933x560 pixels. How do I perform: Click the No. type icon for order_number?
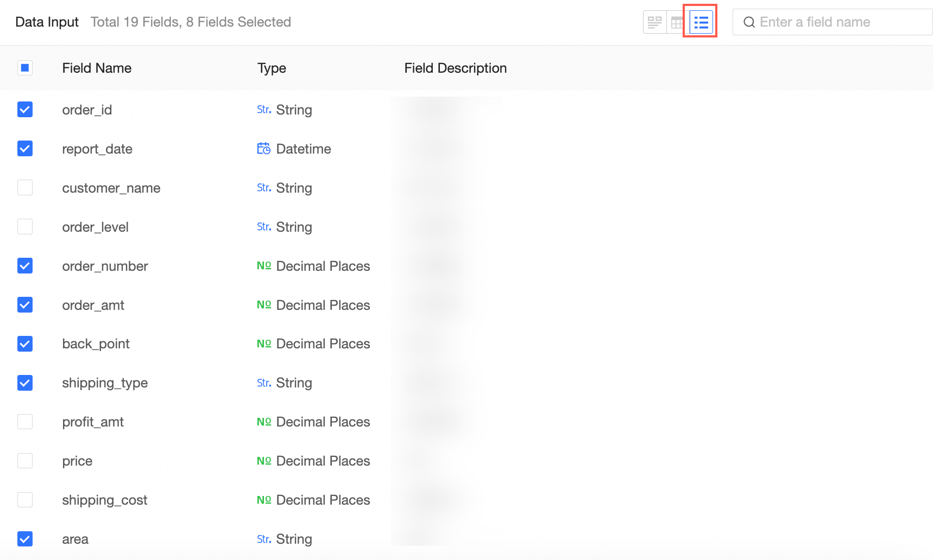click(264, 266)
